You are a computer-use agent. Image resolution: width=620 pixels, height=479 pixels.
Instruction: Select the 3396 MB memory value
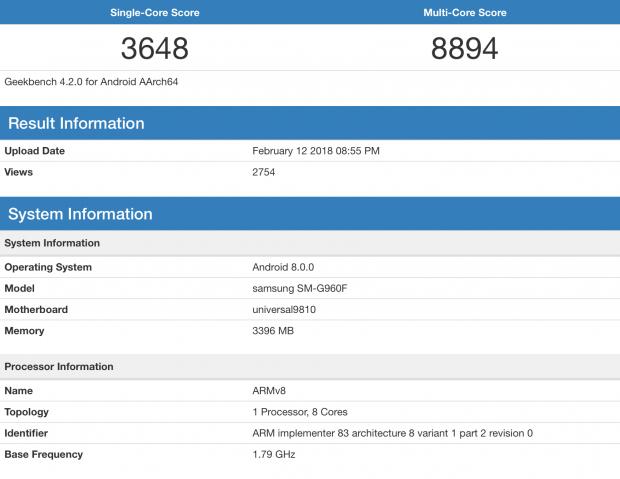click(x=274, y=330)
